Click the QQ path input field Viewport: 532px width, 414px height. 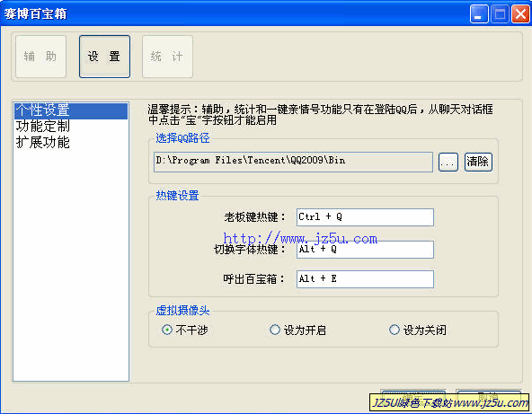(293, 162)
